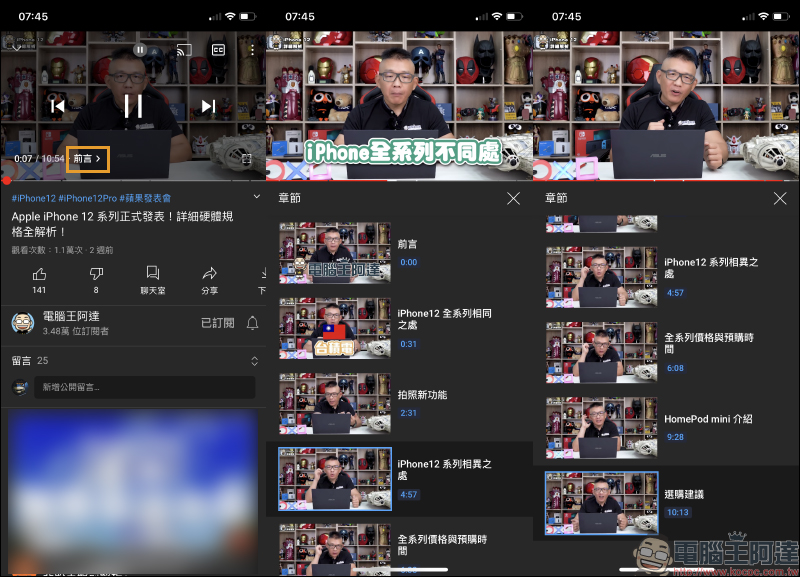Minimize the player with down chevron

point(16,47)
